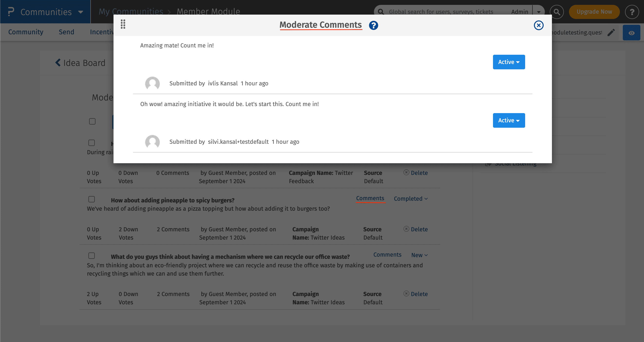The width and height of the screenshot is (644, 342).
Task: Click the Idea Board back arrow
Action: [58, 63]
